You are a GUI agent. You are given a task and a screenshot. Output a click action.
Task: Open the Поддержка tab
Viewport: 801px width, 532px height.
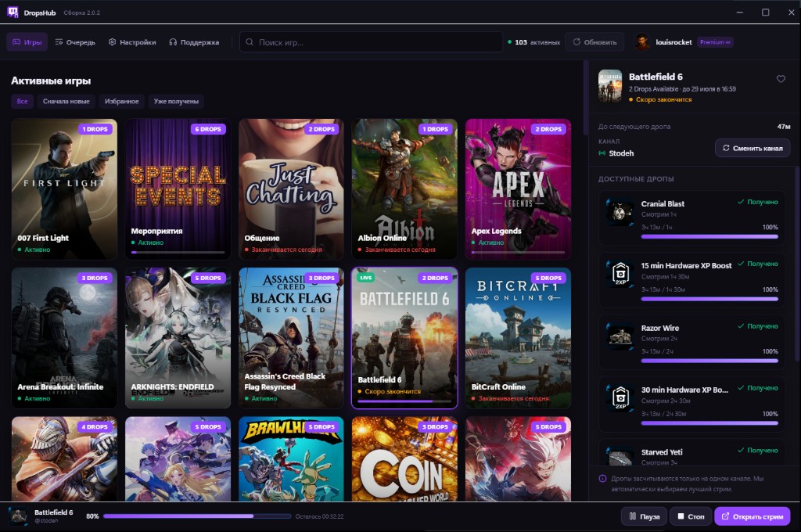pyautogui.click(x=194, y=42)
